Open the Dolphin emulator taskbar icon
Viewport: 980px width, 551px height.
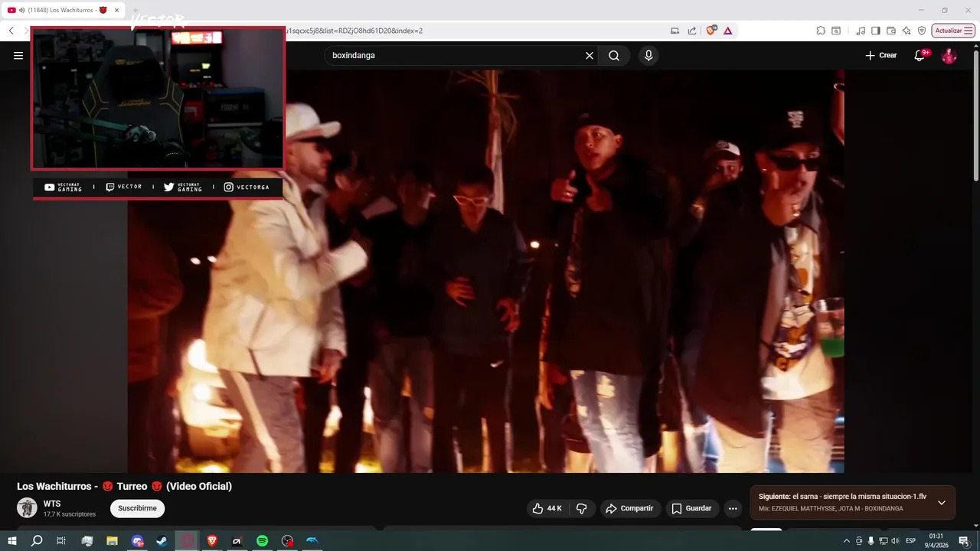[312, 541]
